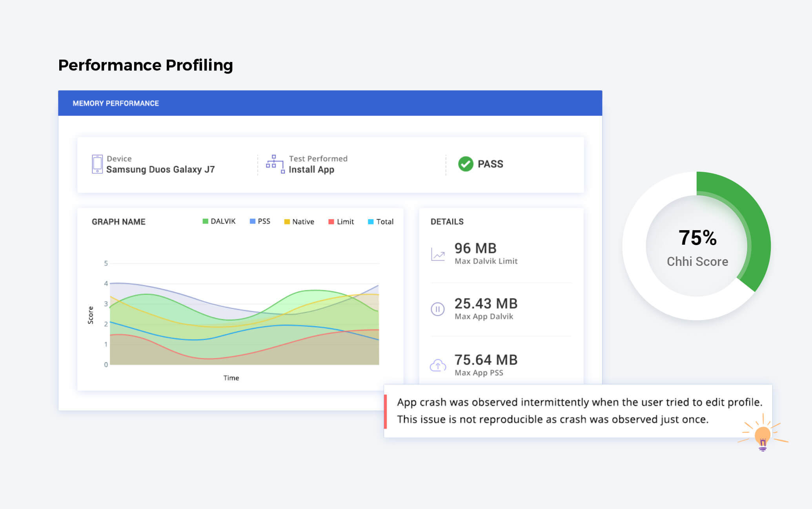Click the green PASS checkmark icon
Image resolution: width=812 pixels, height=509 pixels.
466,164
